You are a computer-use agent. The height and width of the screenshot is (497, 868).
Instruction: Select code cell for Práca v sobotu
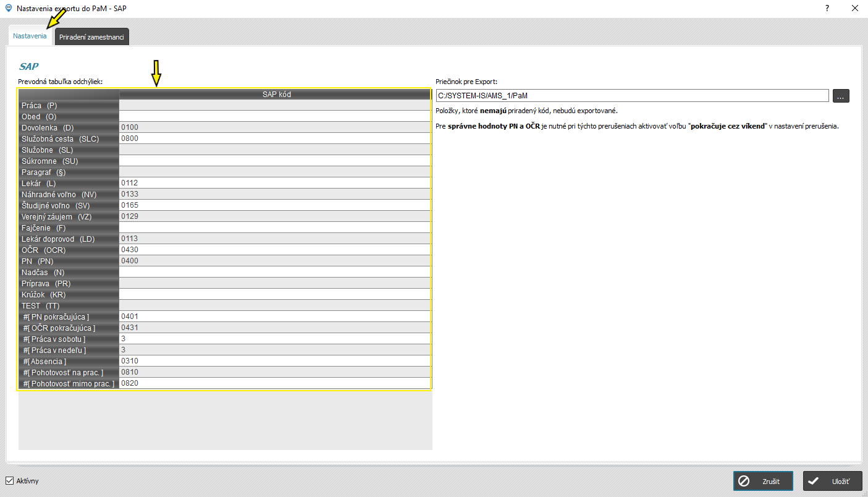tap(275, 339)
